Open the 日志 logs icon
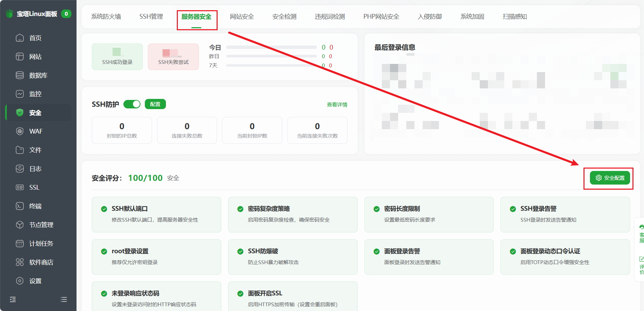The height and width of the screenshot is (311, 644). [20, 169]
